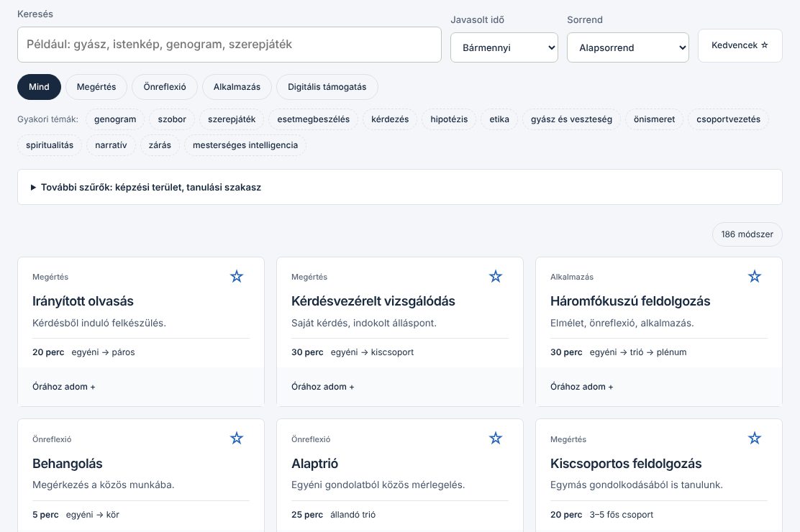Click Órához adom on Kérdésvezérelt vizsgálódás
This screenshot has height=532, width=800.
(322, 387)
